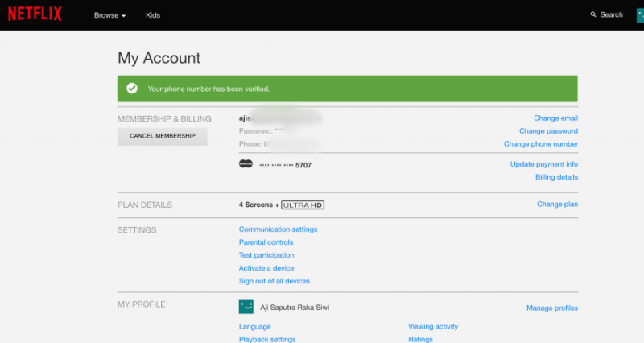Click the Aji Saputra profile avatar icon

tap(246, 307)
